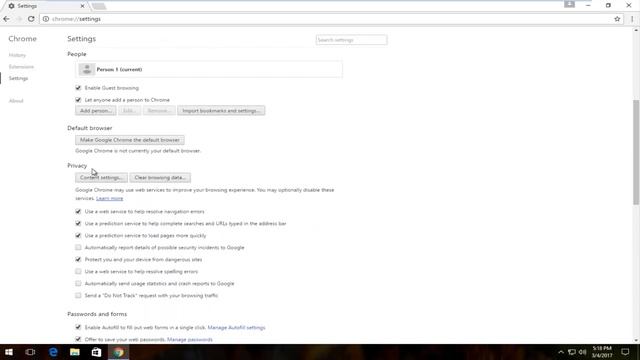Image resolution: width=640 pixels, height=360 pixels.
Task: Select Settings in the Chrome sidebar
Action: [x=18, y=78]
